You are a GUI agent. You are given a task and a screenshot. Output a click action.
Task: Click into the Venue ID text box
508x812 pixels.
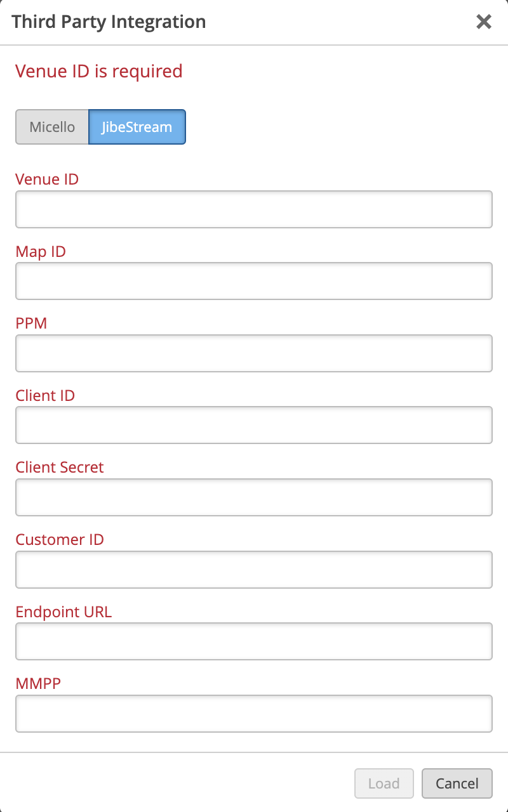(x=254, y=209)
